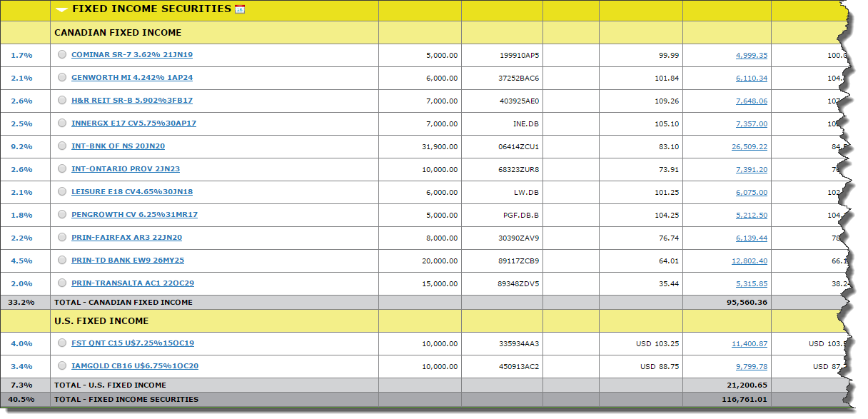Open FST QNT C15 U$7.25% link
This screenshot has width=868, height=419.
pos(133,343)
